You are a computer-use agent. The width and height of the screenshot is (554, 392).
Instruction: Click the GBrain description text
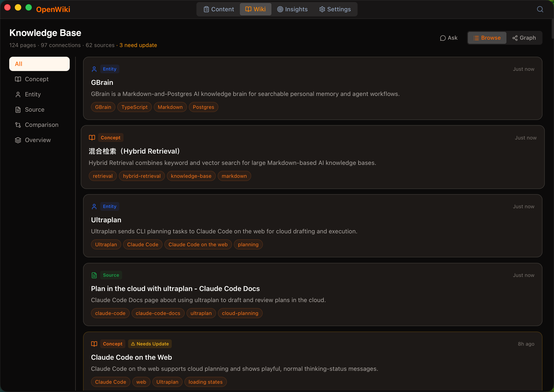tap(245, 94)
